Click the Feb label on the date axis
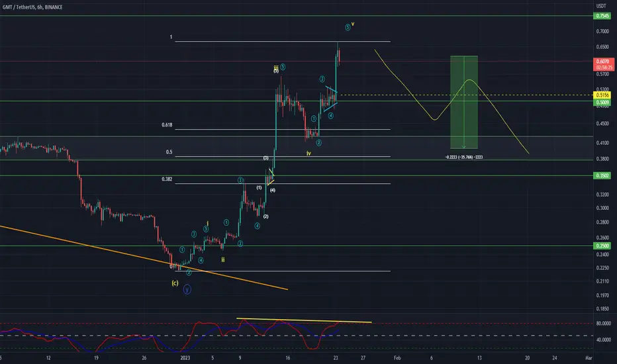The height and width of the screenshot is (364, 617). 397,357
